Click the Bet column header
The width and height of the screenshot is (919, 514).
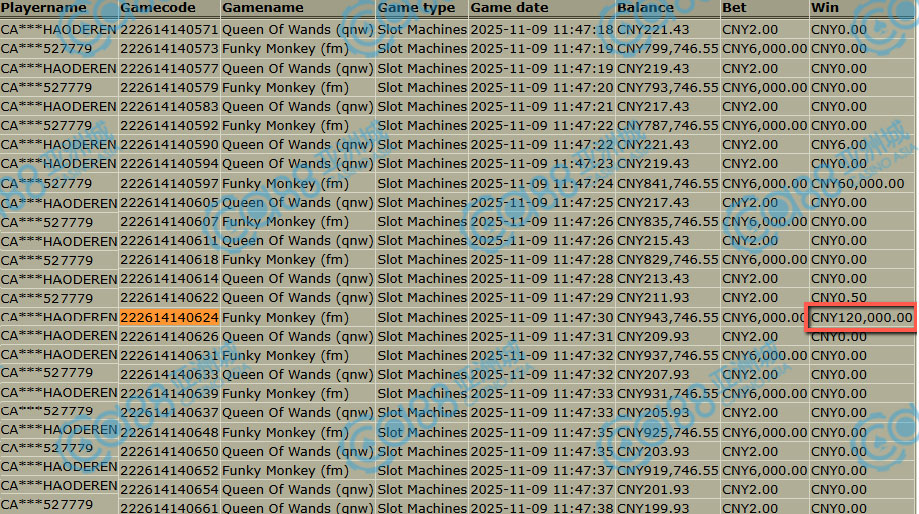(734, 8)
